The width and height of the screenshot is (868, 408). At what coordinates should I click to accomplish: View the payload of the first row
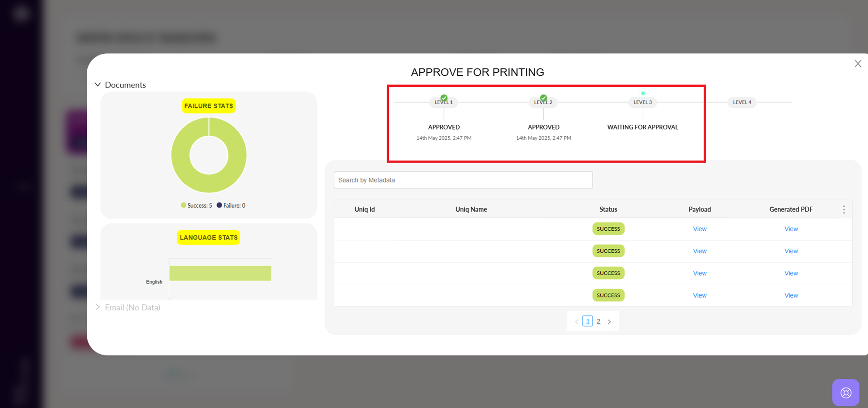coord(699,229)
